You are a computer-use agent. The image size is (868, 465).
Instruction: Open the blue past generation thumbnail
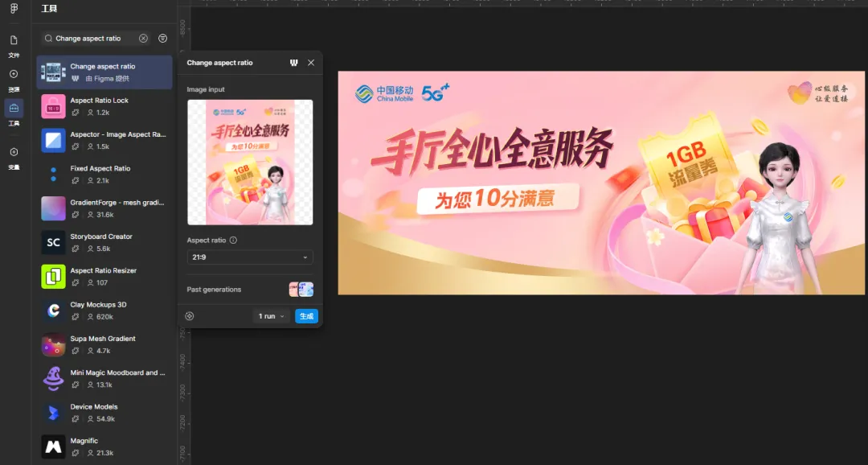pyautogui.click(x=306, y=290)
